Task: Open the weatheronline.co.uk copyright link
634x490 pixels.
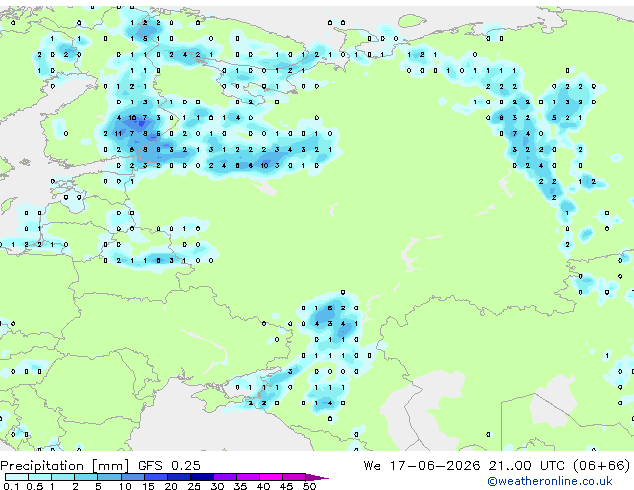Action: 550,481
